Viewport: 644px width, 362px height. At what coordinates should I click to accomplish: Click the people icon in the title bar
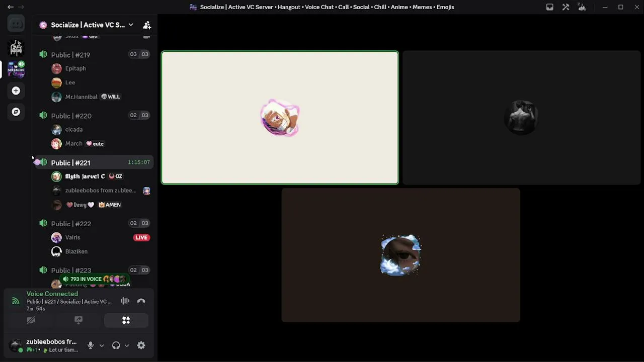[x=582, y=7]
